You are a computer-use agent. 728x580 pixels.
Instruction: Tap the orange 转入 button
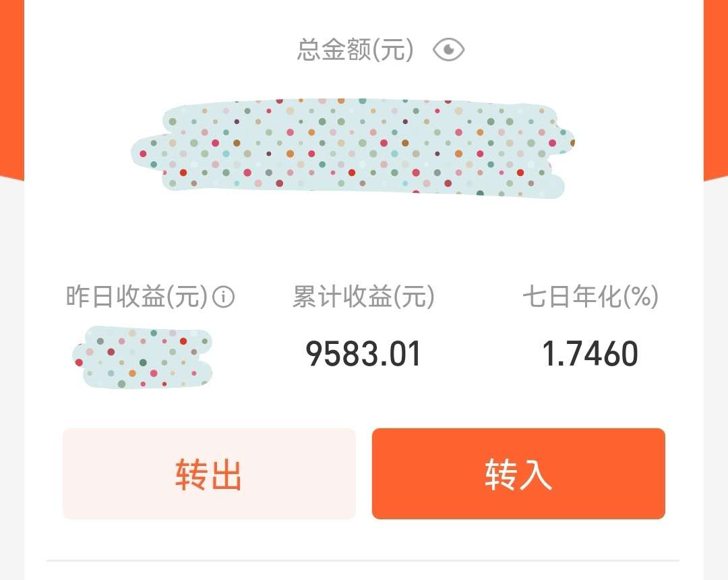point(518,473)
